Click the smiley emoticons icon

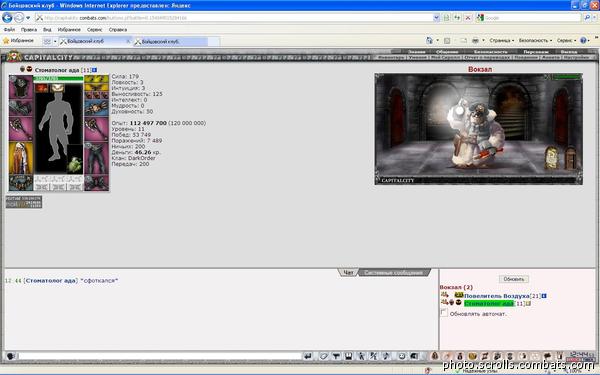(402, 356)
